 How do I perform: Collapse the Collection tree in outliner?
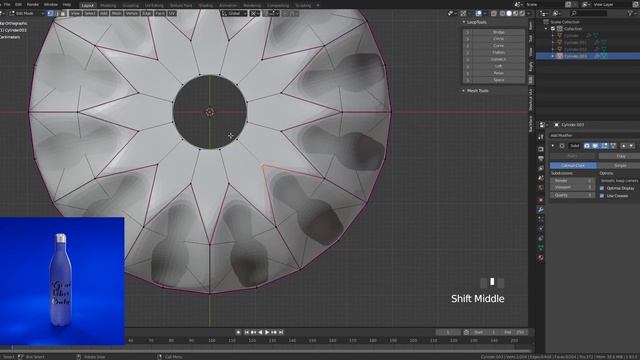546,29
